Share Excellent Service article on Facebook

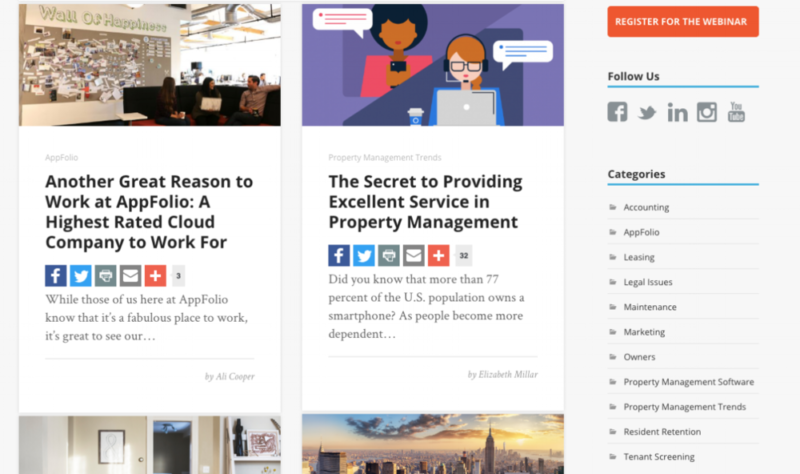(x=339, y=256)
